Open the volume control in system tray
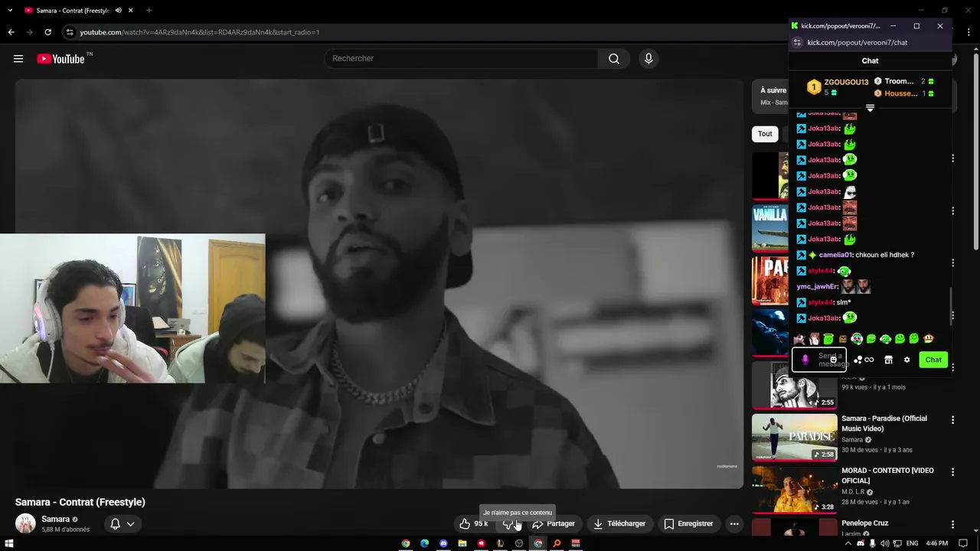980x551 pixels. [885, 543]
